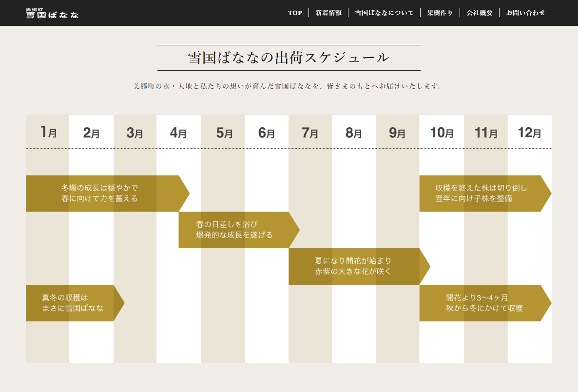
Task: Click the 夏になり開花が始まり schedule bar
Action: pyautogui.click(x=359, y=266)
